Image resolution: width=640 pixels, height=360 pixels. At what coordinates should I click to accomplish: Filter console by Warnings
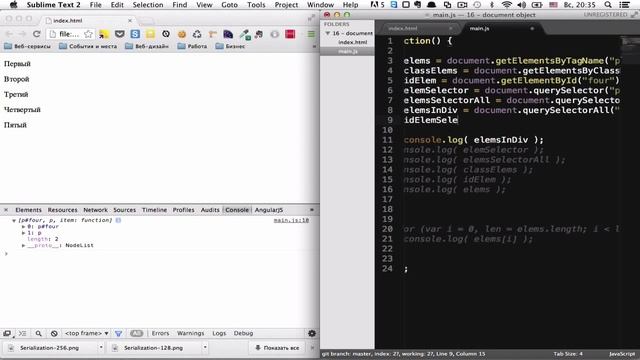[x=190, y=333]
